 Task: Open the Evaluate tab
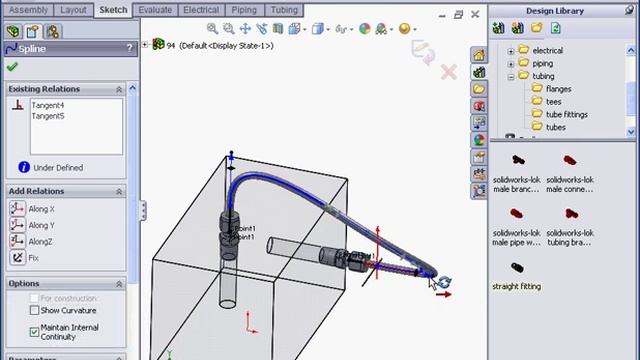[155, 10]
